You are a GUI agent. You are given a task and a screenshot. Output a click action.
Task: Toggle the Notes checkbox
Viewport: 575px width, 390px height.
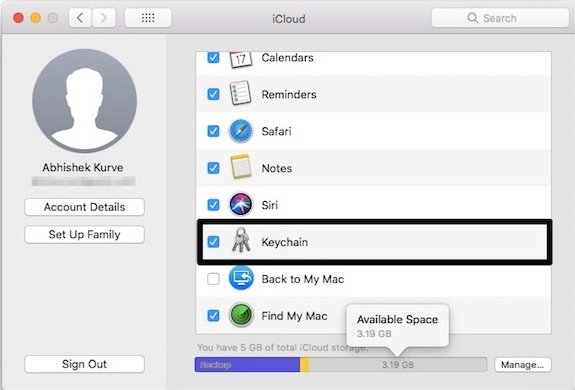tap(213, 168)
